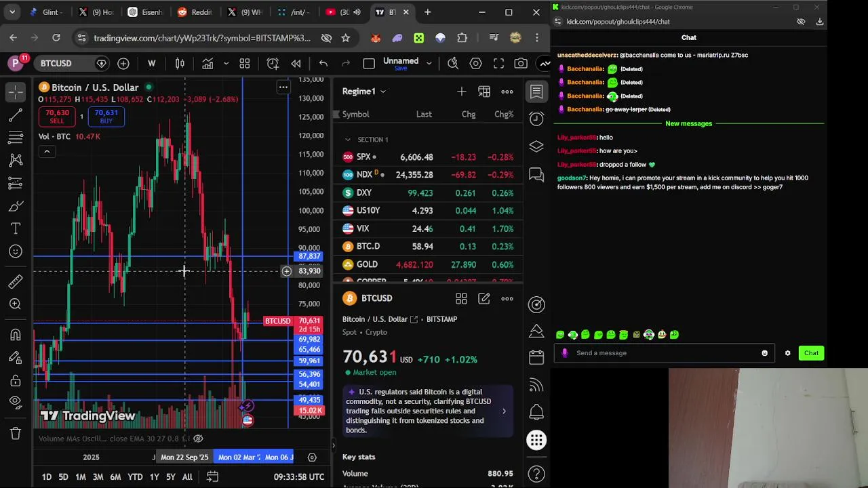Open BTCUSD details grid view icon
The image size is (868, 488).
point(461,298)
